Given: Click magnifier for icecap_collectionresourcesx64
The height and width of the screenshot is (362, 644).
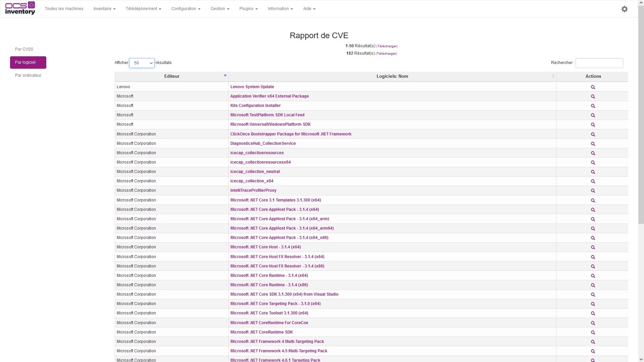Looking at the screenshot, I should point(593,163).
